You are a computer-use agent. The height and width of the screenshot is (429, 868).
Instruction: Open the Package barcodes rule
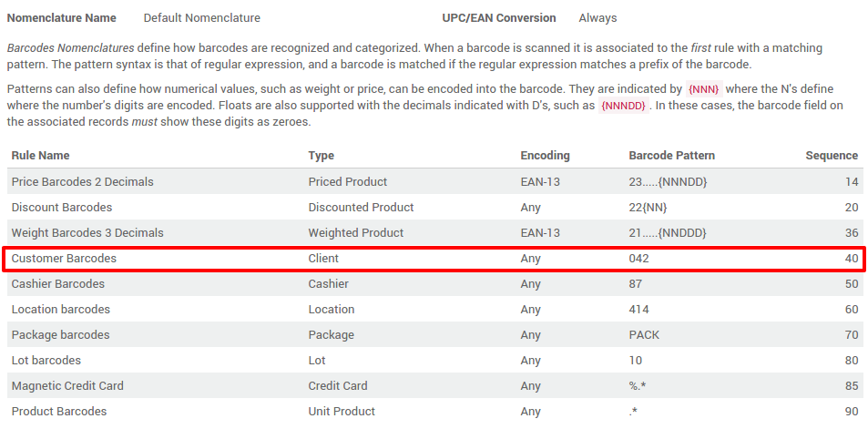click(x=60, y=335)
